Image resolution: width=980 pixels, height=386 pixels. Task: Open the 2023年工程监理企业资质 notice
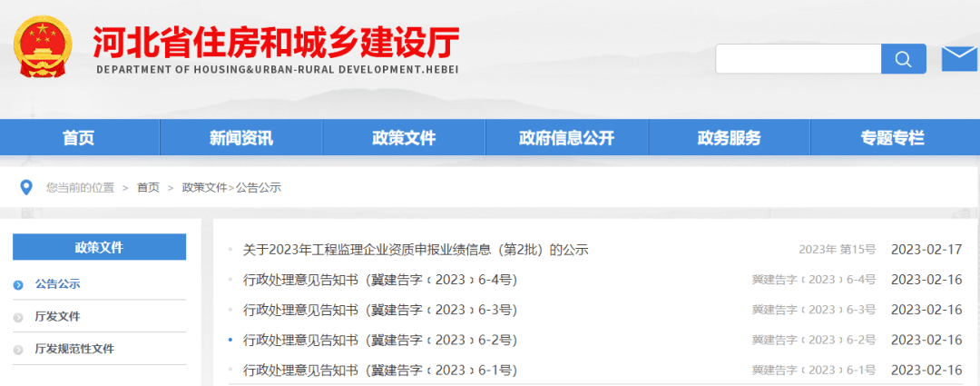coord(416,249)
